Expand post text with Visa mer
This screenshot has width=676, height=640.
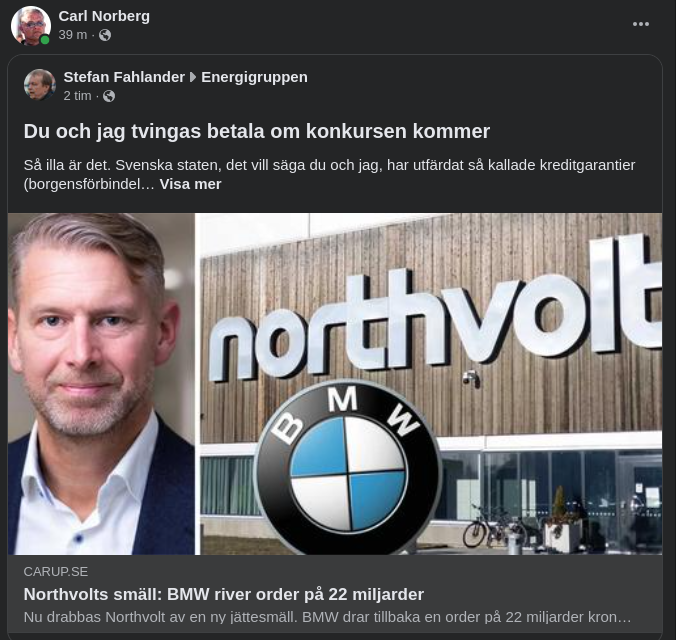[190, 184]
